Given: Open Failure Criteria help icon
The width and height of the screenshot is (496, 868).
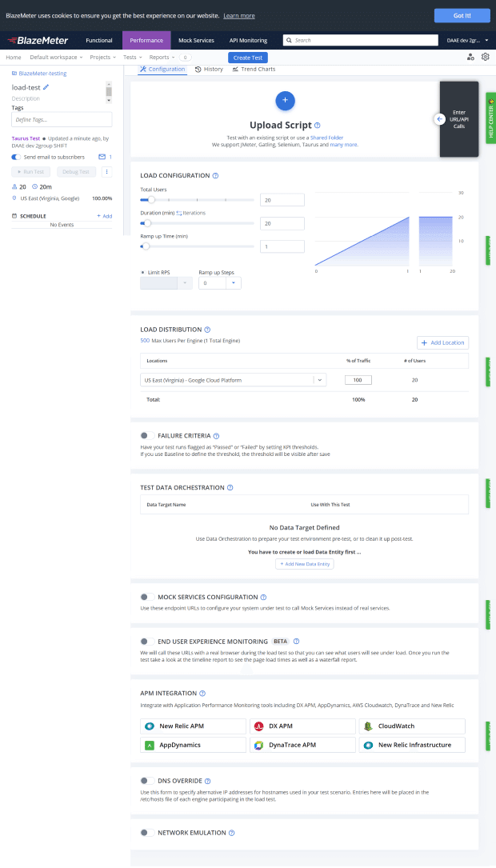Looking at the screenshot, I should [x=216, y=436].
